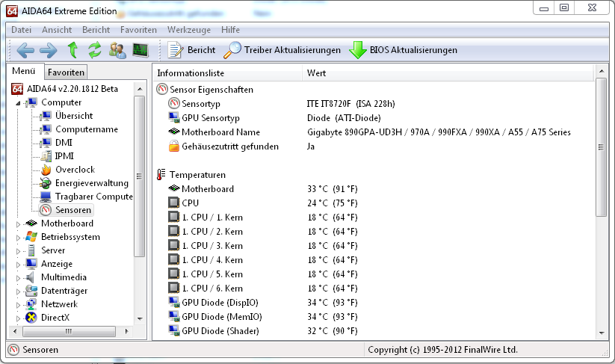
Task: Switch to the Favoriten tab
Action: [66, 73]
